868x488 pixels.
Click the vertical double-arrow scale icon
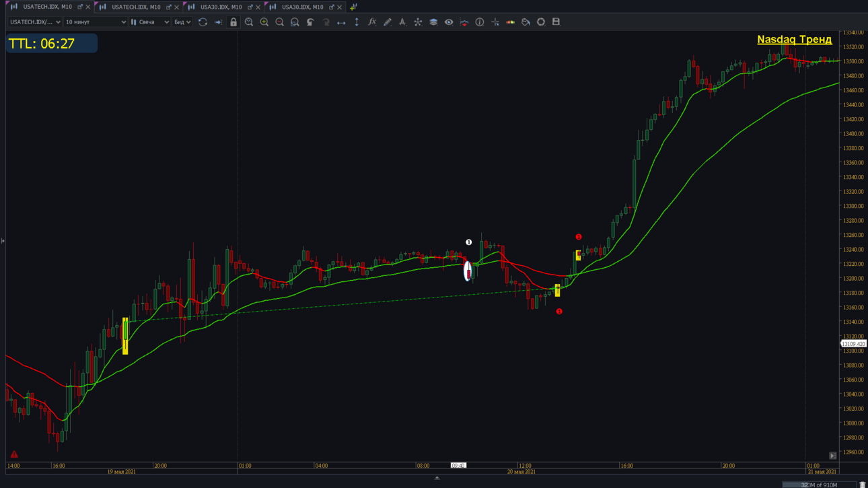coord(357,22)
